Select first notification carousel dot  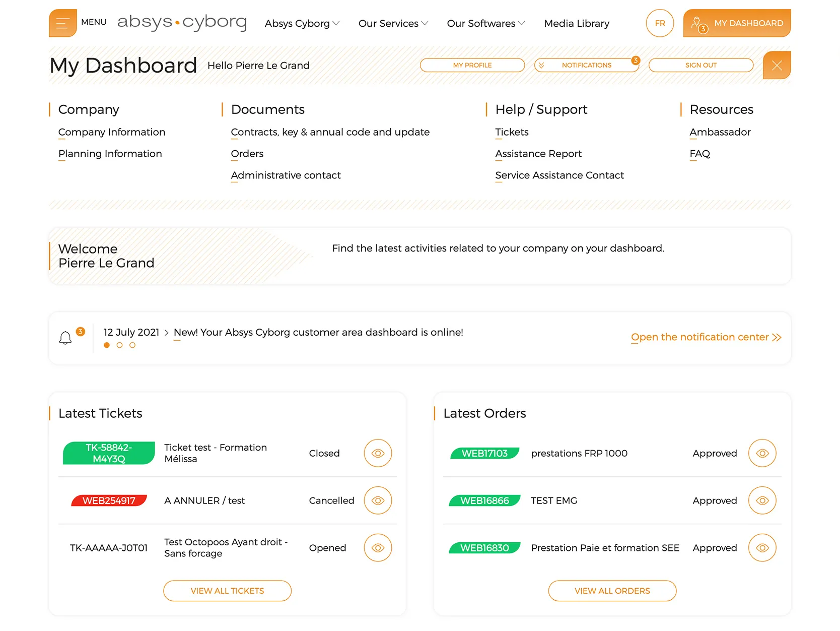click(107, 345)
